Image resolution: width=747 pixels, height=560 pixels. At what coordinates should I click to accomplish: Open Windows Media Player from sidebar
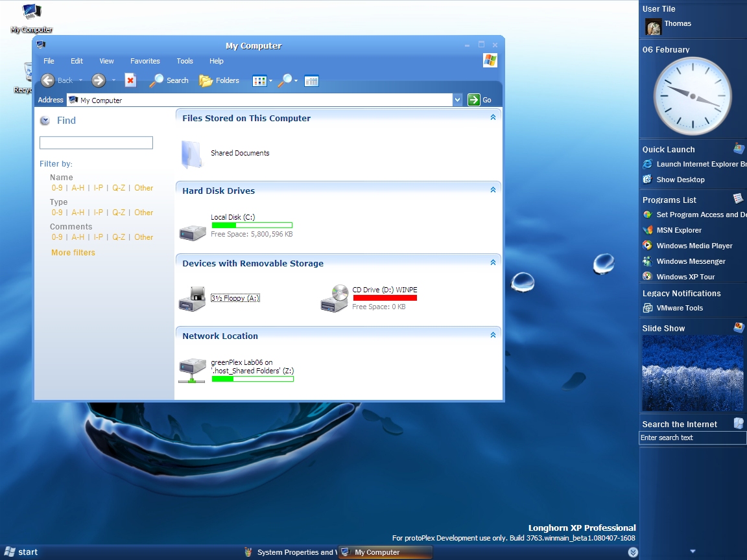coord(687,246)
